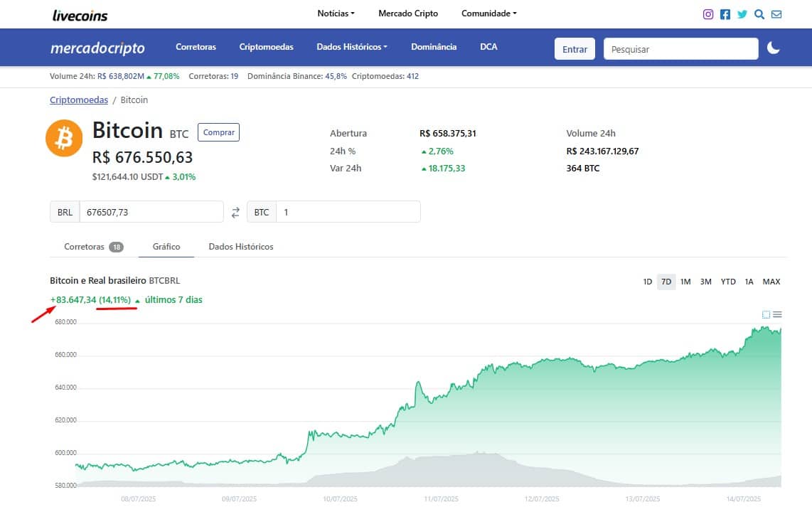Open Mercado Cripto in top menu

pyautogui.click(x=408, y=14)
